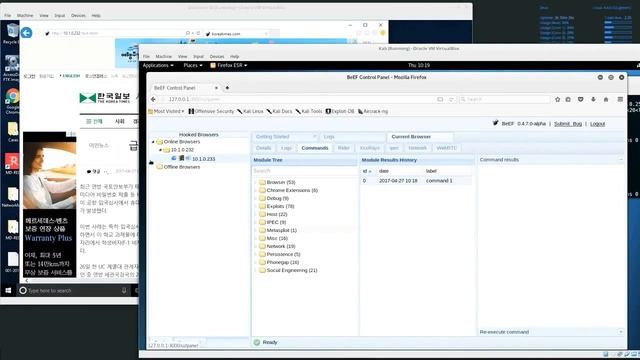This screenshot has width=640, height=360.
Task: Collapse the 10.1.0.232 tree node
Action: (x=160, y=150)
